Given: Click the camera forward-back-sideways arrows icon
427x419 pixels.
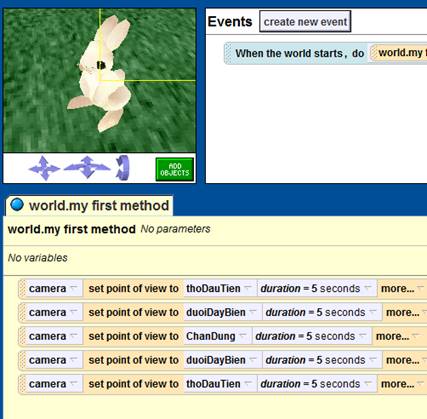Looking at the screenshot, I should click(x=87, y=167).
